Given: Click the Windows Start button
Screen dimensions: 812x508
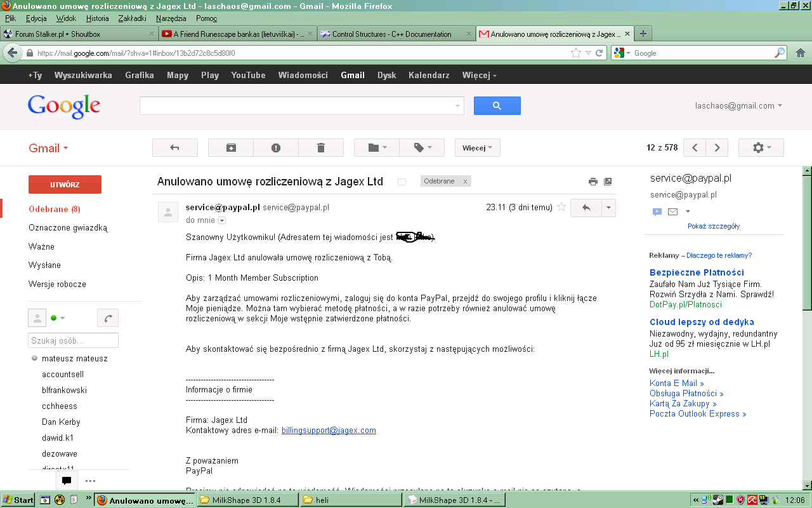Looking at the screenshot, I should coord(18,500).
